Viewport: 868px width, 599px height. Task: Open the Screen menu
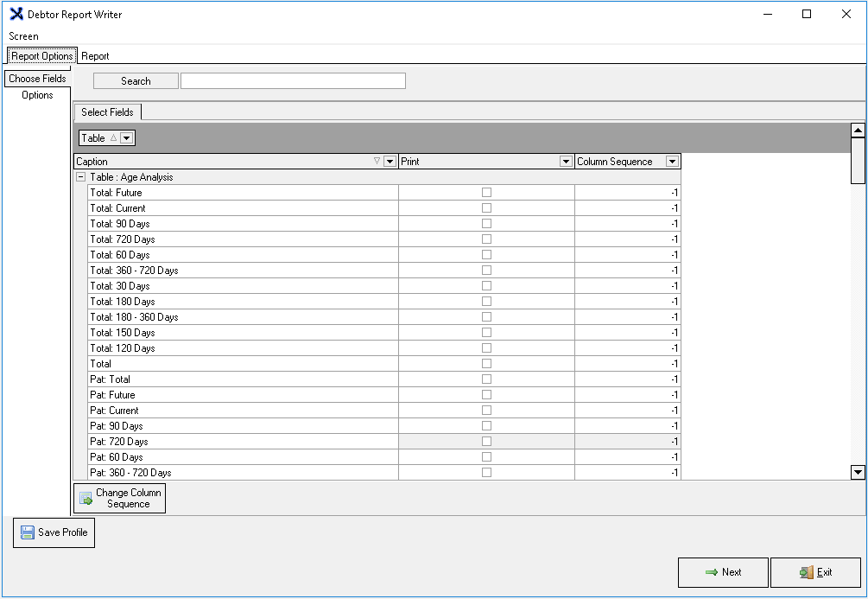pyautogui.click(x=24, y=36)
